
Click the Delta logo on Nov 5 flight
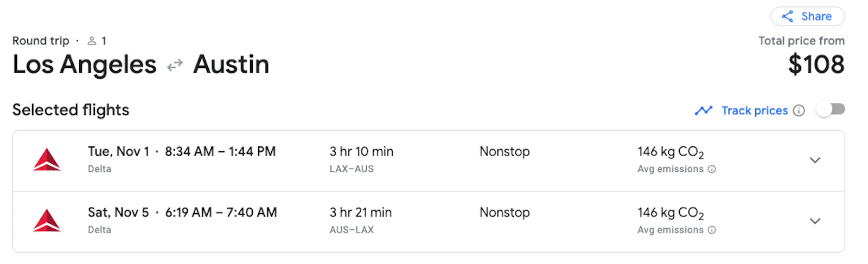click(47, 220)
